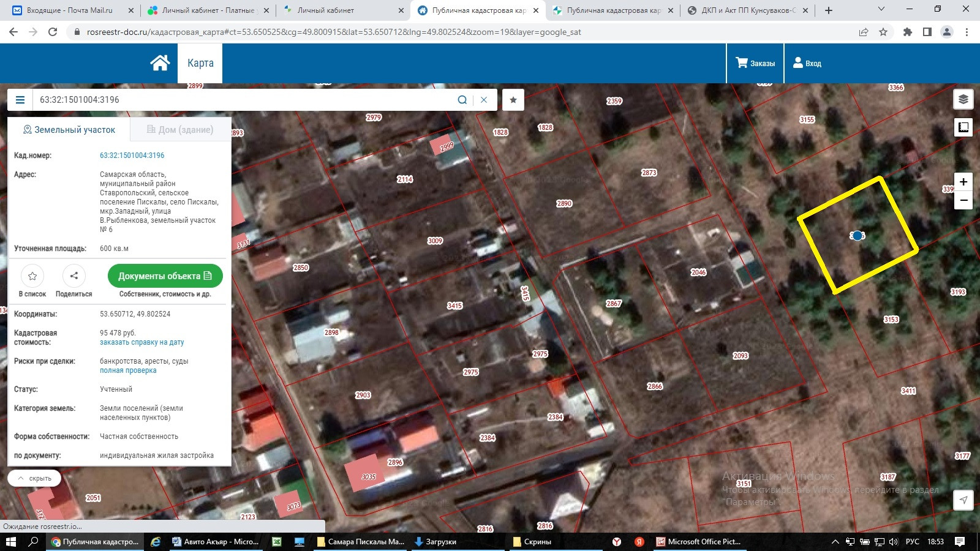Viewport: 980px width, 551px height.
Task: Open the Chrome profile avatar
Action: tap(947, 32)
